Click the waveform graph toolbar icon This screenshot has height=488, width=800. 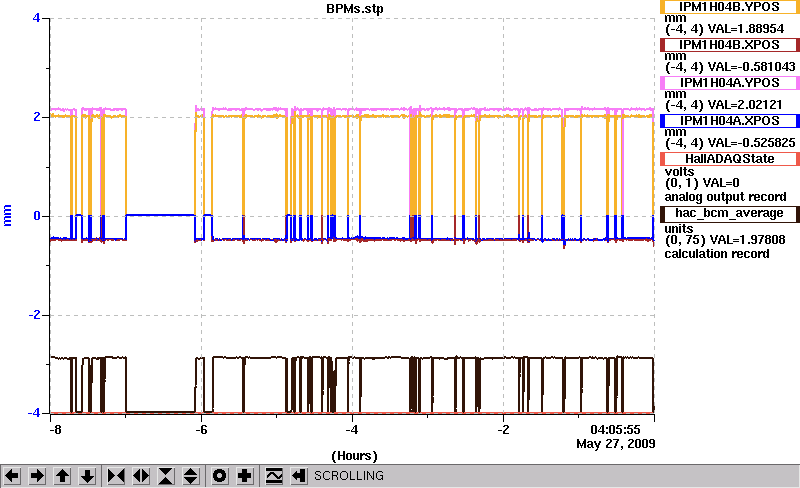tap(274, 476)
